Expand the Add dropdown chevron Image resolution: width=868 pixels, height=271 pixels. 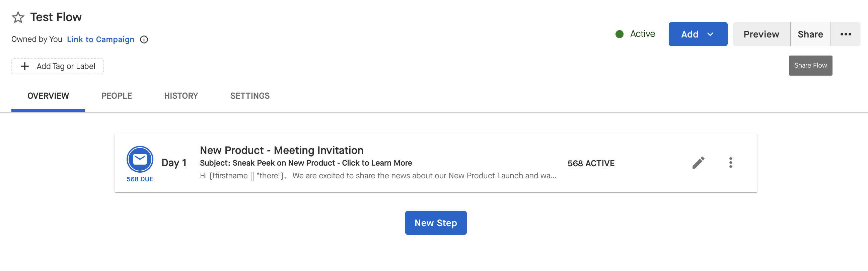[710, 34]
